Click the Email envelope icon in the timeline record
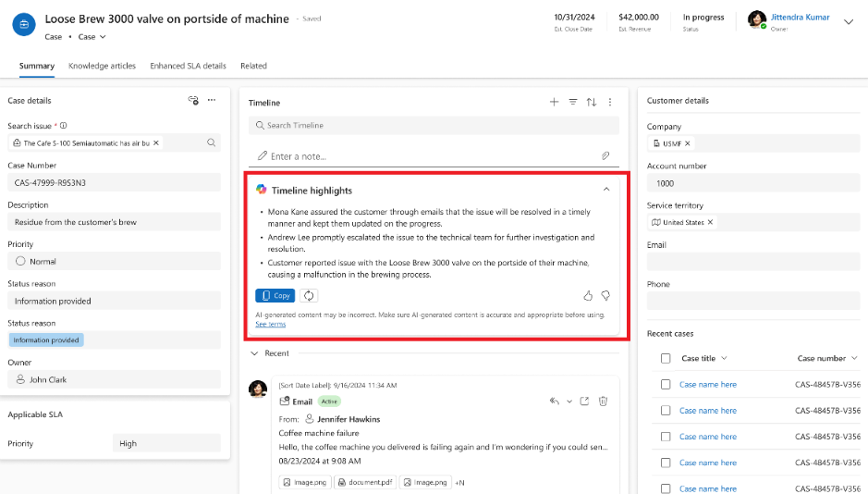 pyautogui.click(x=285, y=401)
